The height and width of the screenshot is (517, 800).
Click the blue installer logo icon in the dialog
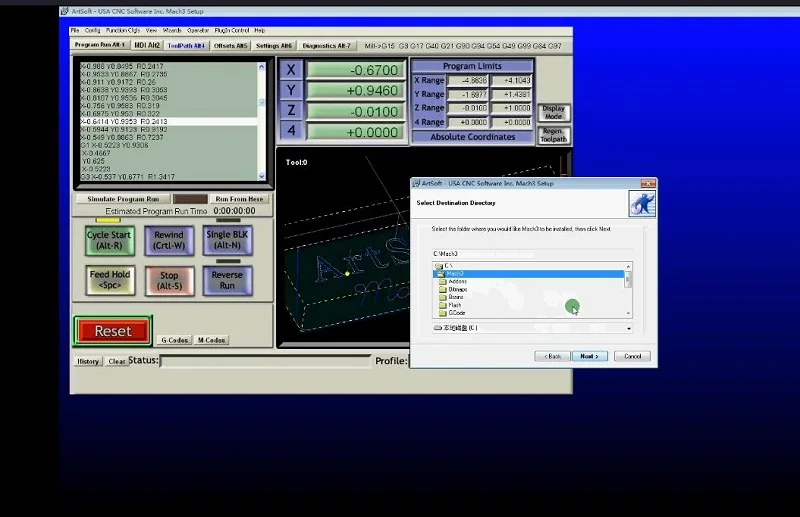[642, 204]
